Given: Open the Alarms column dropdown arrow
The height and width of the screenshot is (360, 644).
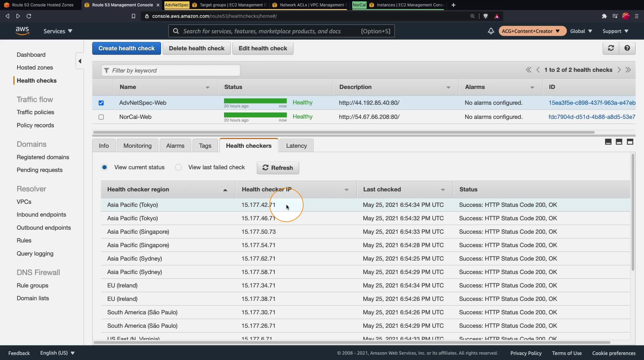Looking at the screenshot, I should pyautogui.click(x=532, y=87).
